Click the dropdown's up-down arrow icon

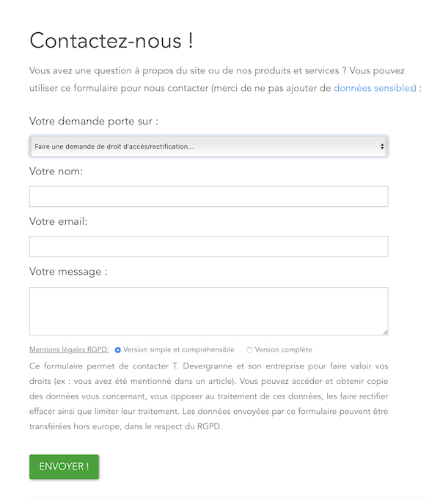point(382,147)
